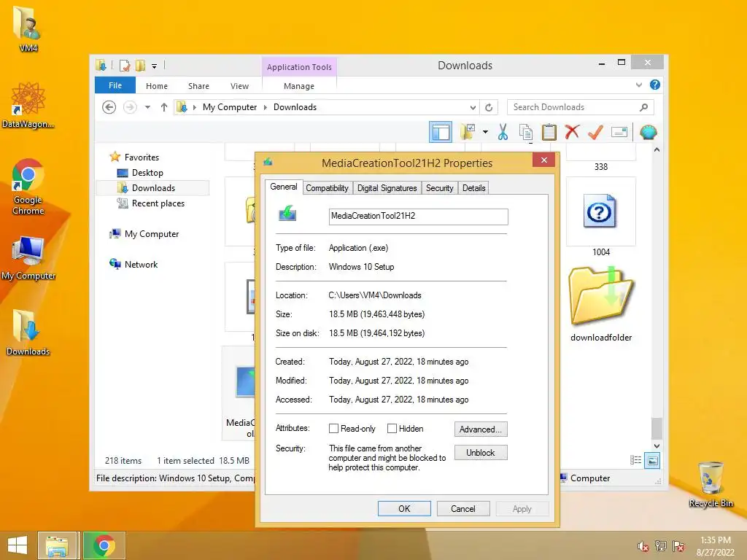Viewport: 747px width, 560px height.
Task: Click the search magnifier in Search Downloads
Action: [643, 107]
